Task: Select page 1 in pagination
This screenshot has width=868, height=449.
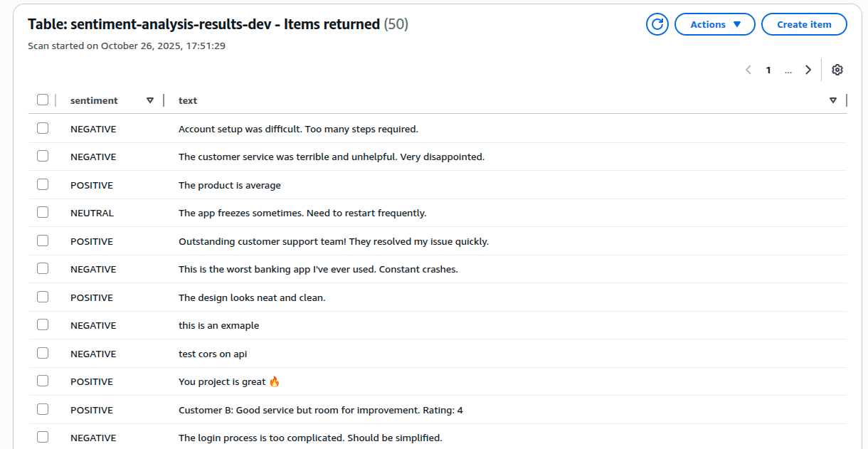Action: pos(768,70)
